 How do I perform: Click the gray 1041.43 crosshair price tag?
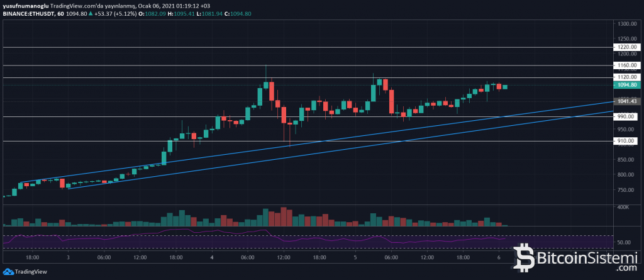click(x=626, y=101)
